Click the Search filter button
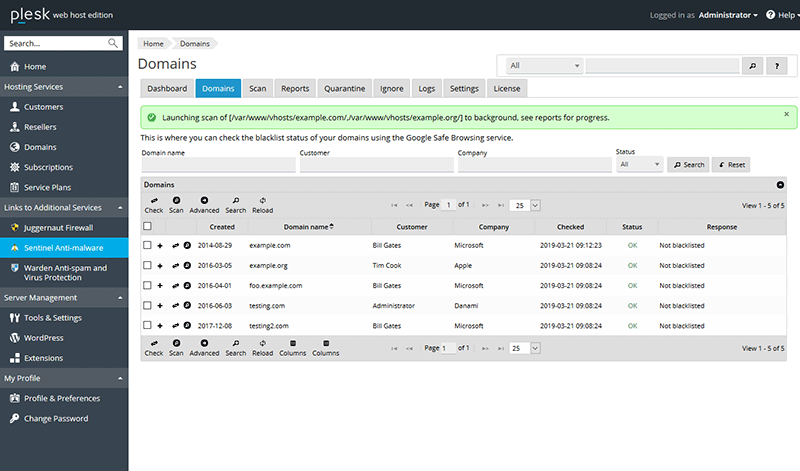This screenshot has height=471, width=800. click(x=688, y=165)
